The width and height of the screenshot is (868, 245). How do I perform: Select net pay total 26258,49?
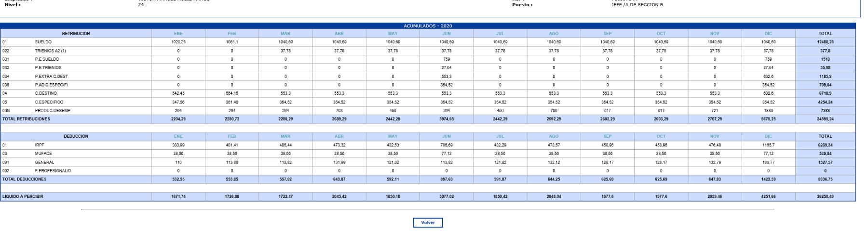825,196
